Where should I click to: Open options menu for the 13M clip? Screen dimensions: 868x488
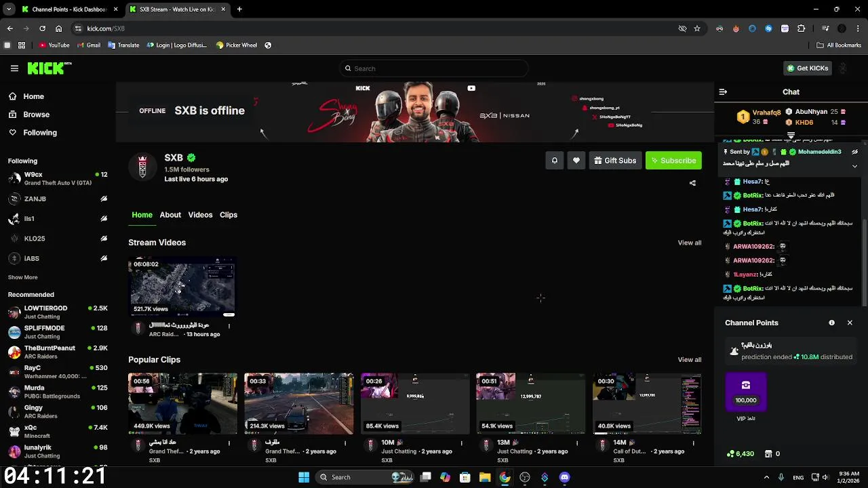[x=577, y=443]
